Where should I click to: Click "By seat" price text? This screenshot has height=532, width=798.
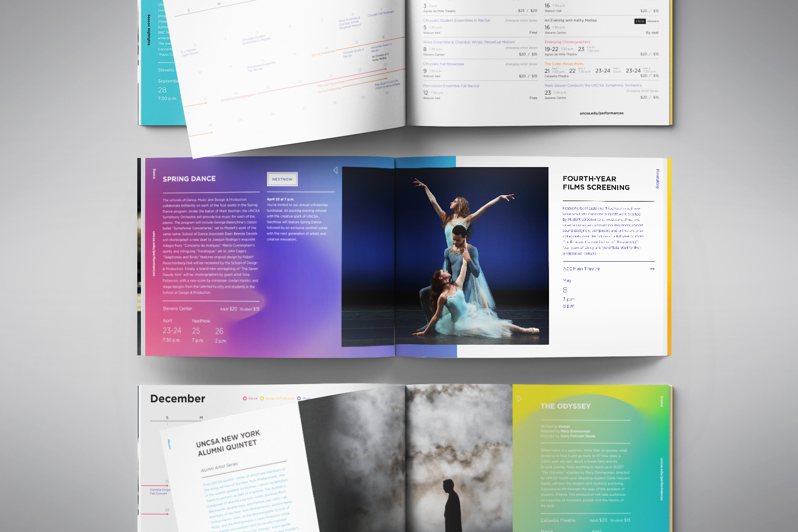652,32
